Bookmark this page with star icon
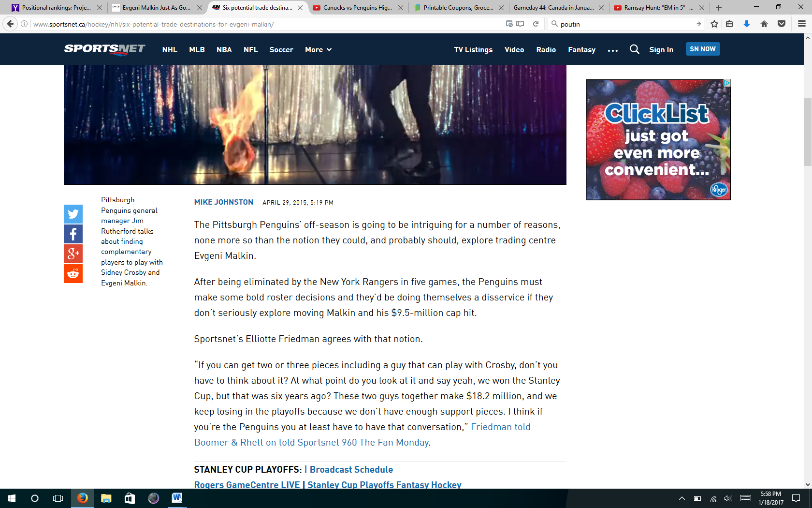The height and width of the screenshot is (508, 812). coord(714,24)
